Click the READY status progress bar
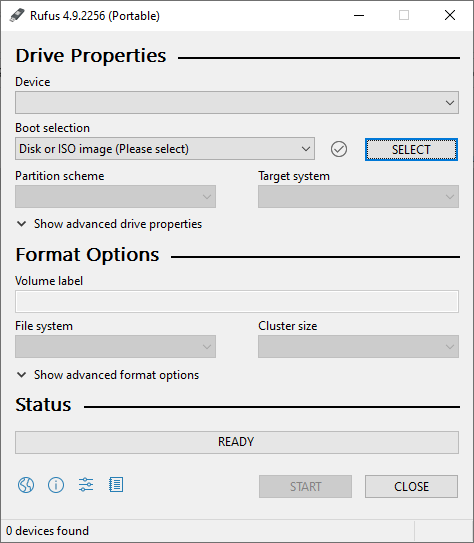Viewport: 474px width, 543px height. [237, 442]
